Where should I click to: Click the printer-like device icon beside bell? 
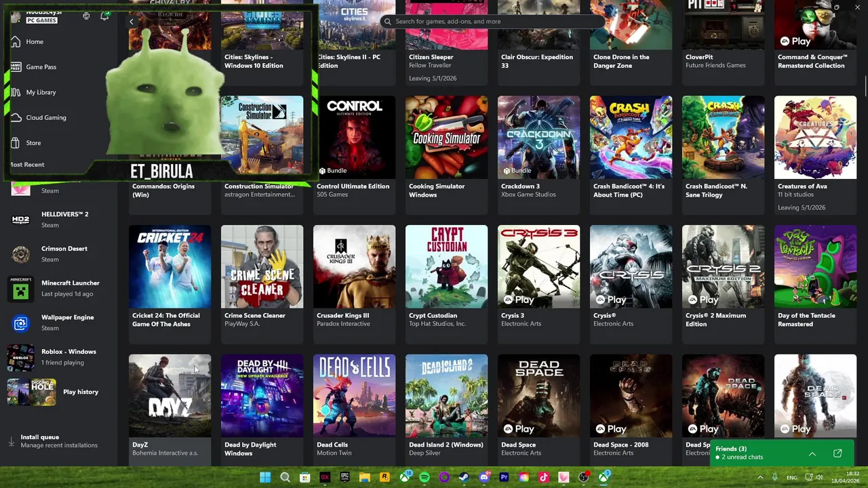pyautogui.click(x=86, y=16)
